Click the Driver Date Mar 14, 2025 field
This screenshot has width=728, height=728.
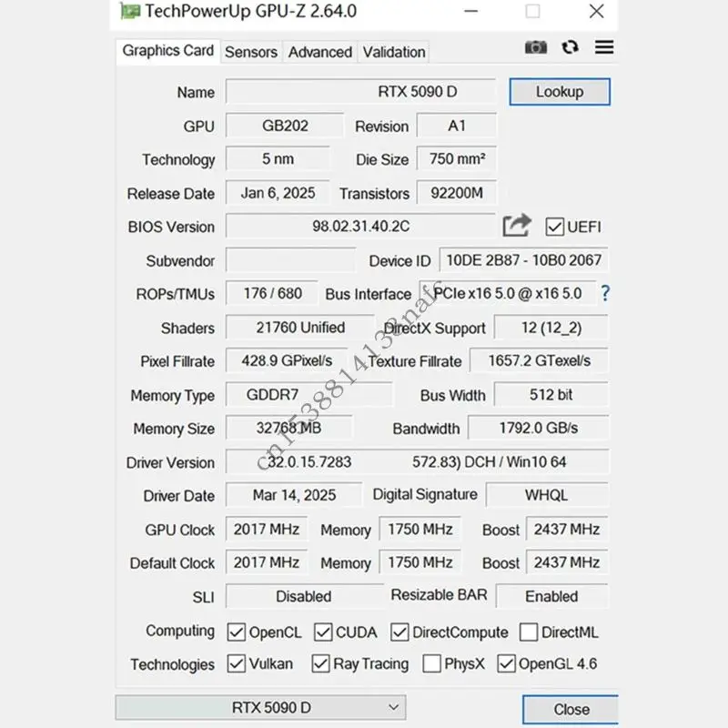click(x=294, y=495)
